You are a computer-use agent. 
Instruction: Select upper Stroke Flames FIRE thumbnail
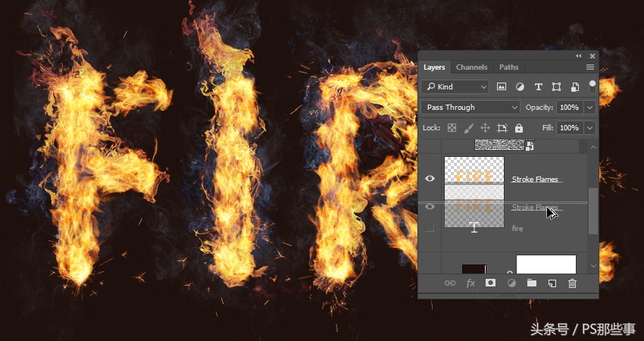tap(474, 170)
